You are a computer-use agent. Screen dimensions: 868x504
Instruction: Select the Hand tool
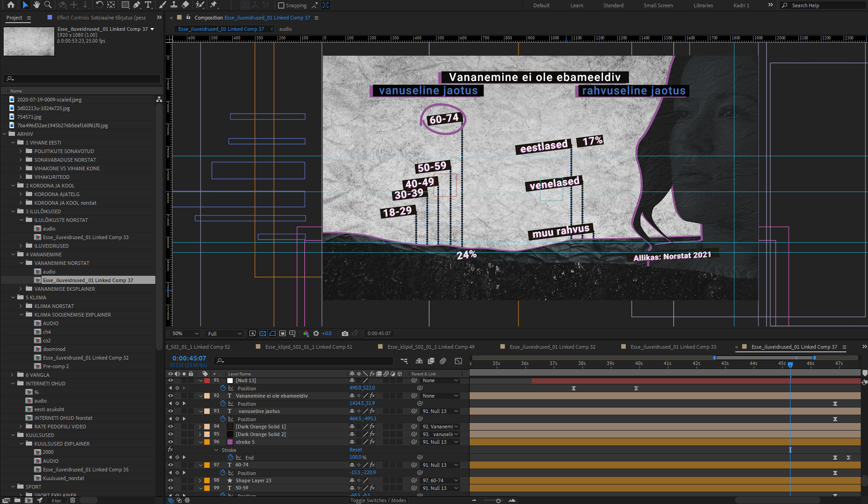36,5
